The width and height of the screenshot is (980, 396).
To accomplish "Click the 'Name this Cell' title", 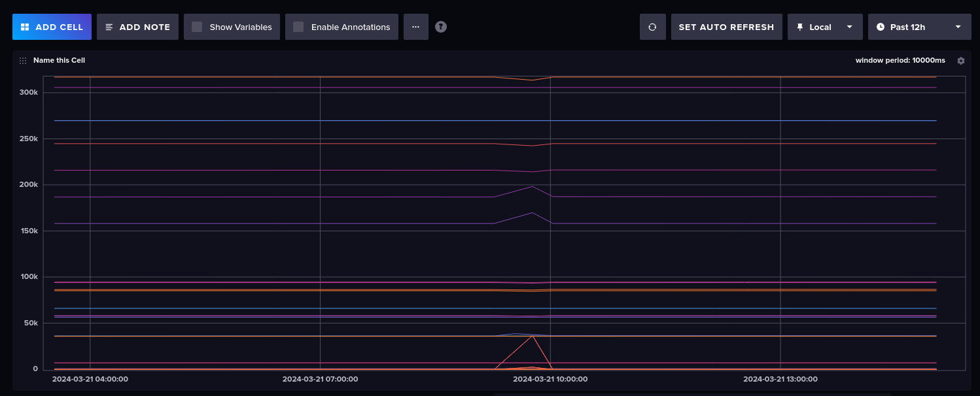I will pos(59,60).
